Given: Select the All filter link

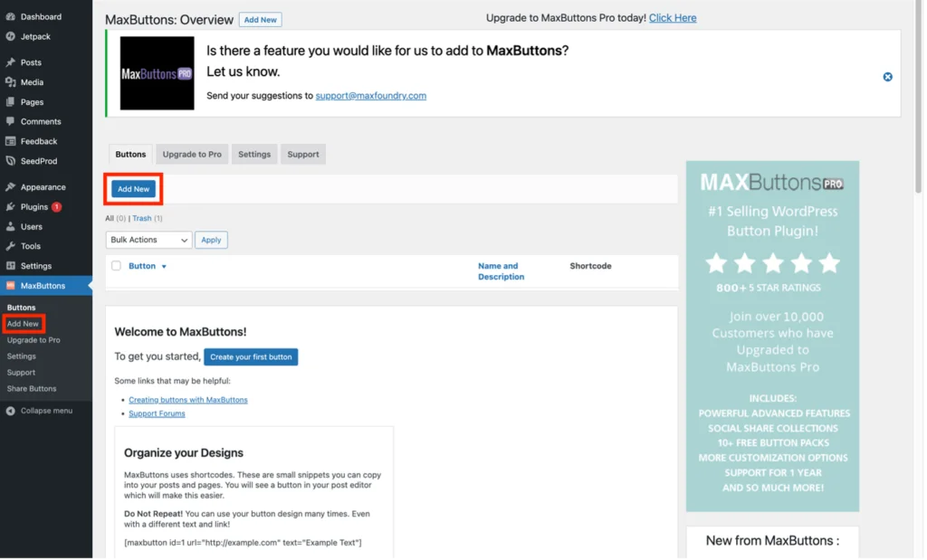Looking at the screenshot, I should (x=110, y=218).
